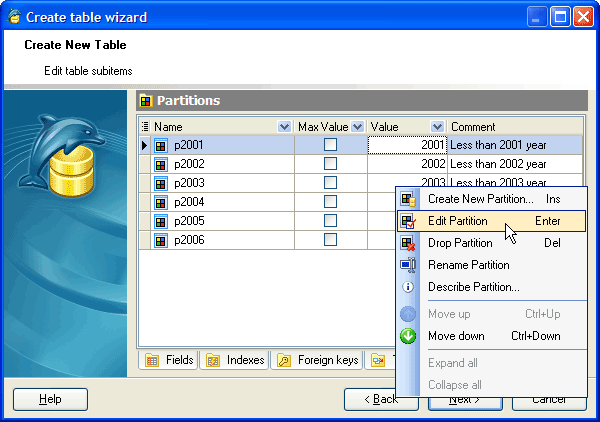
Task: Click the Value cell containing 2001
Action: (x=407, y=145)
